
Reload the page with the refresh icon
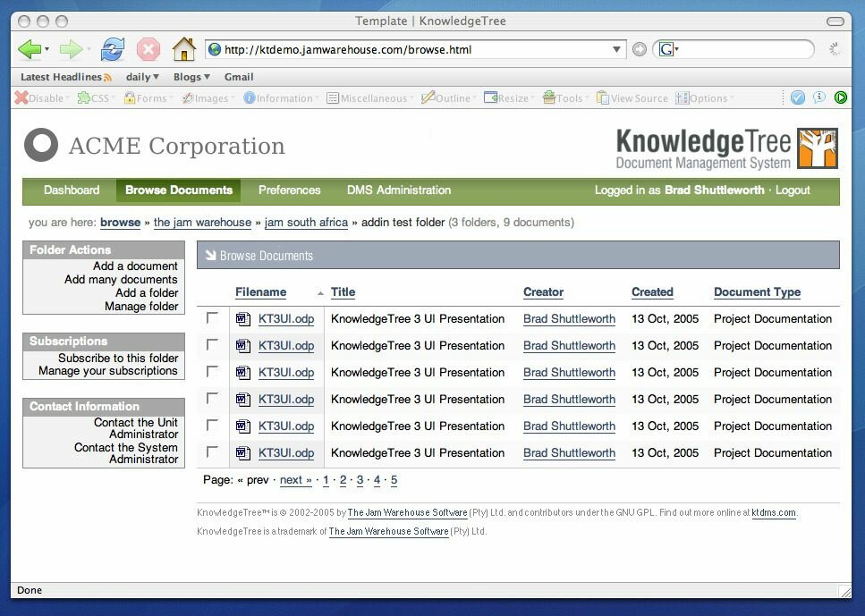[113, 49]
